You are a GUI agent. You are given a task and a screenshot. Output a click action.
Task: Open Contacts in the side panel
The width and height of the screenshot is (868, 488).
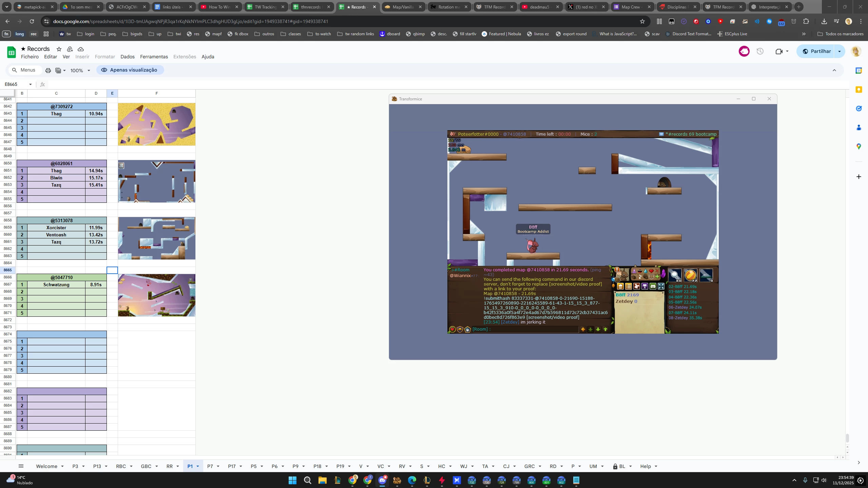click(859, 128)
